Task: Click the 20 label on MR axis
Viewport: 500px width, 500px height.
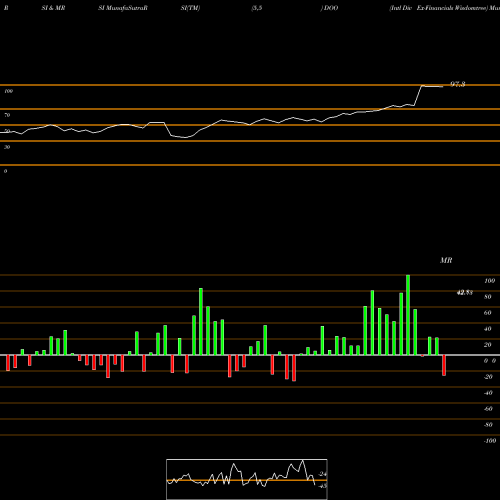Action: pyautogui.click(x=488, y=345)
